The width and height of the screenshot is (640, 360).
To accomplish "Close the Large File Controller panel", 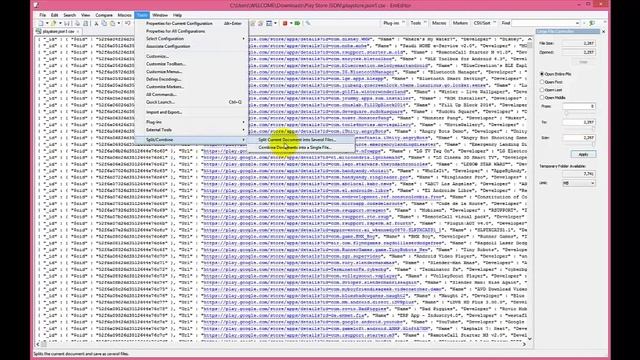I will [x=604, y=31].
